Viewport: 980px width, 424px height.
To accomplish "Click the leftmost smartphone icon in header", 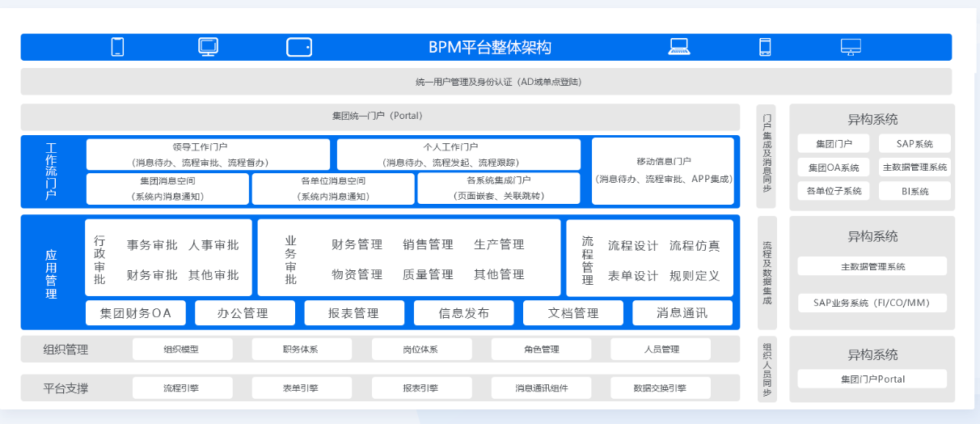I will 117,47.
